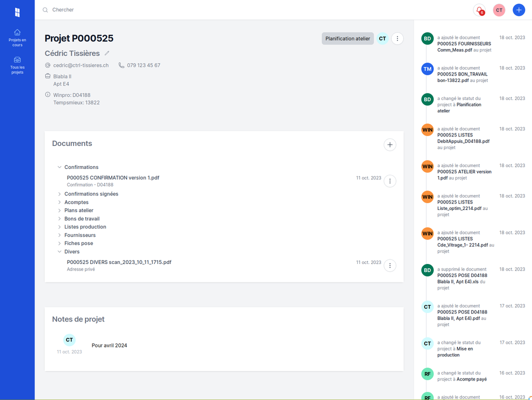
Task: Click the cedric@ctrl-tissieres.ch email link
Action: [81, 65]
